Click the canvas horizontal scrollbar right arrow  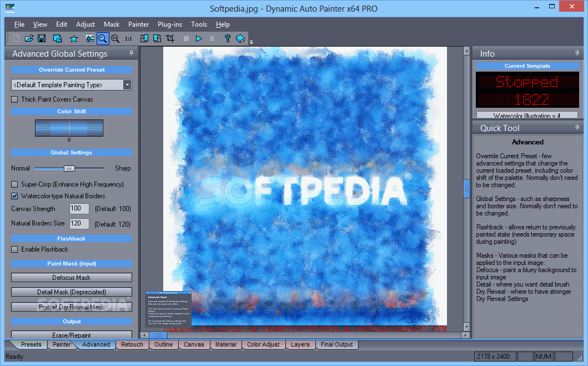click(466, 335)
